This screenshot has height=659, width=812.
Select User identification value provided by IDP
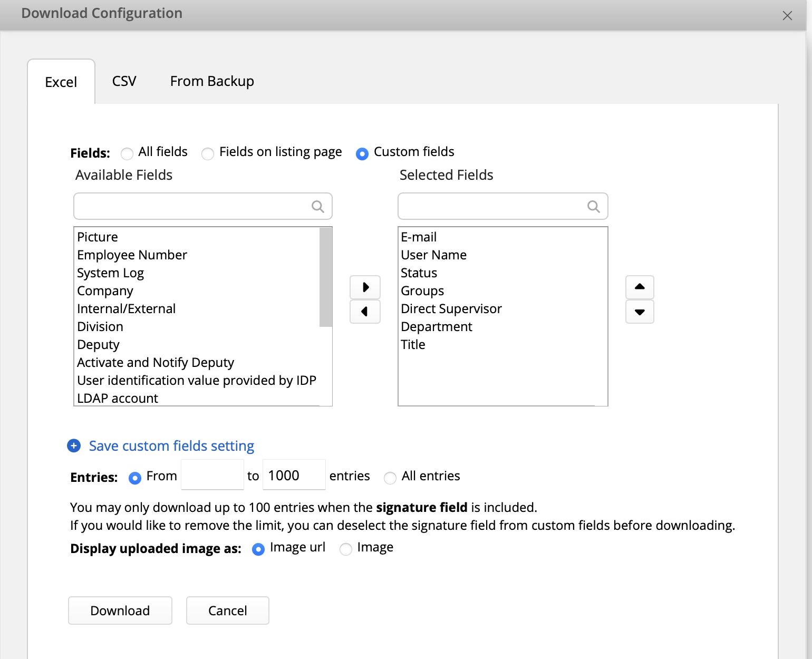198,380
